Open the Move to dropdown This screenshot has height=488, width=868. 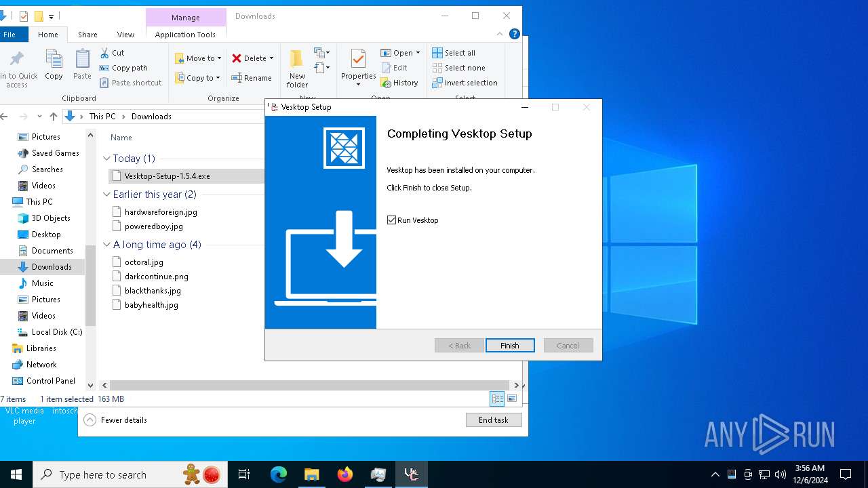(198, 58)
